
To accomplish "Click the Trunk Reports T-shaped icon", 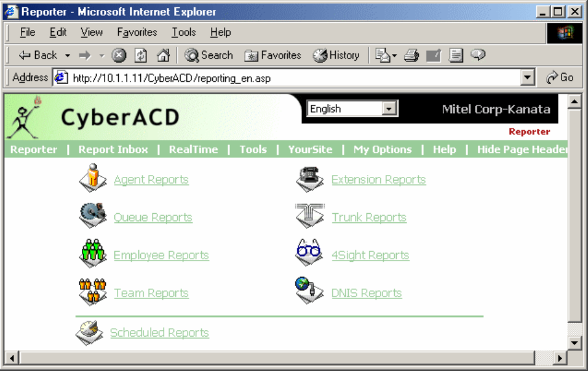I will (x=310, y=215).
